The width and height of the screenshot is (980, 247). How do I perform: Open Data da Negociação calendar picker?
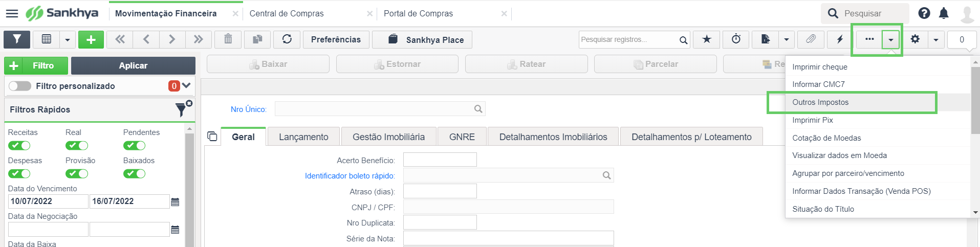point(175,230)
